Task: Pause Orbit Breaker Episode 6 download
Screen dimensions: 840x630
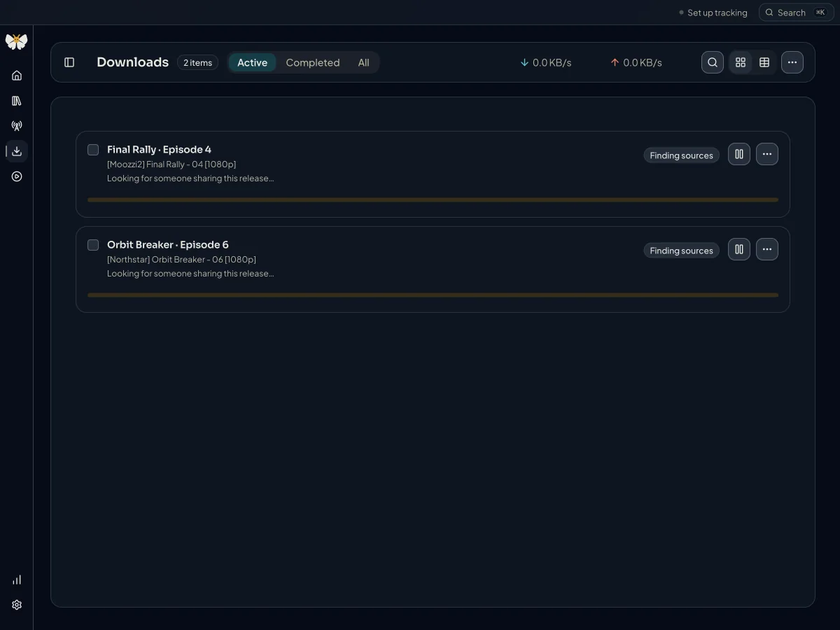Action: (739, 249)
